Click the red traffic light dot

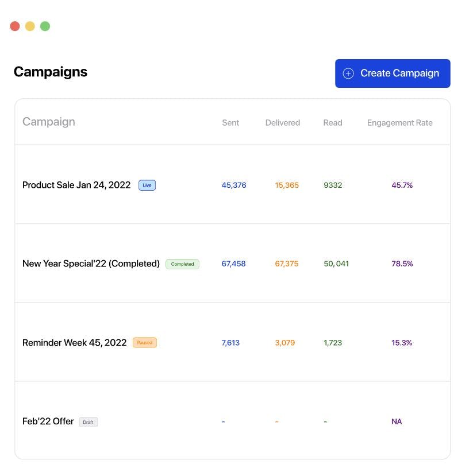pos(14,26)
